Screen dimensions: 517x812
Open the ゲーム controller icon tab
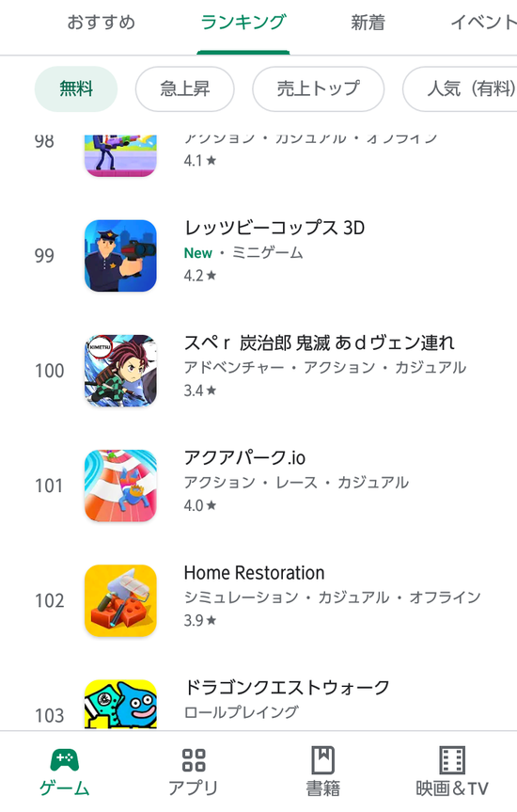pyautogui.click(x=65, y=759)
